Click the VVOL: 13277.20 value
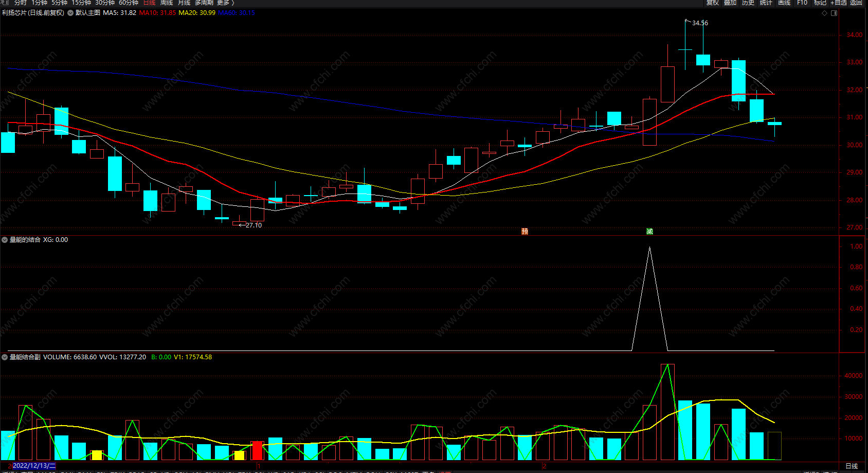868x473 pixels. pyautogui.click(x=122, y=357)
